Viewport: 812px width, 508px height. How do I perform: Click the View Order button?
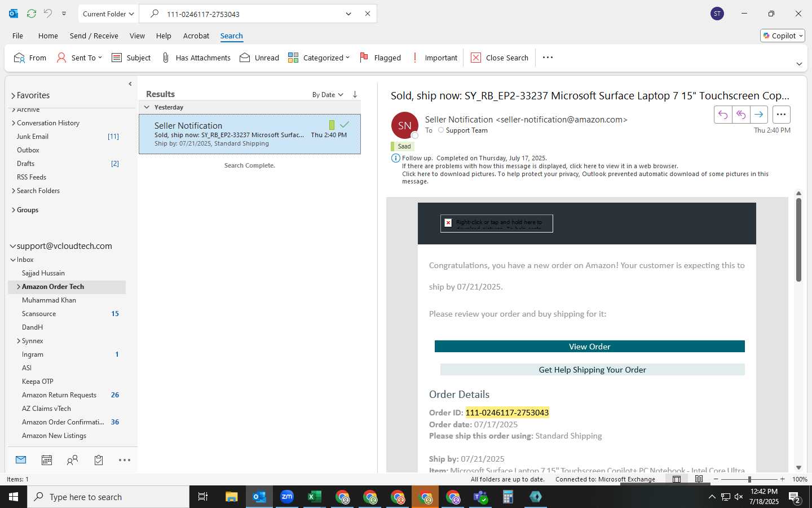590,347
